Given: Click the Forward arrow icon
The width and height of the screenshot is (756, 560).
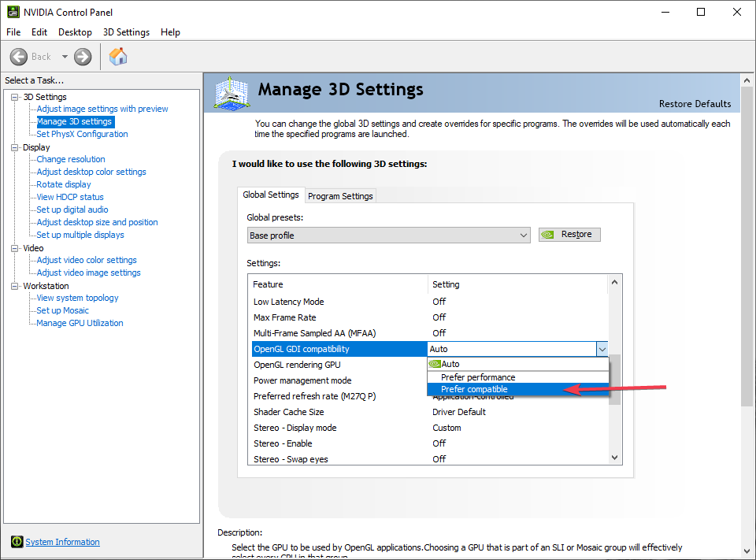Looking at the screenshot, I should tap(83, 57).
